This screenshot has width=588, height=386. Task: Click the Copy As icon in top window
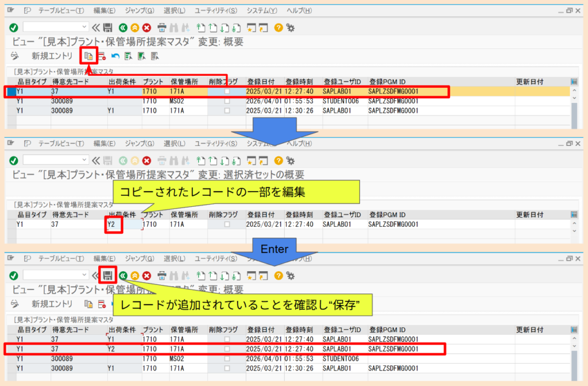click(88, 56)
